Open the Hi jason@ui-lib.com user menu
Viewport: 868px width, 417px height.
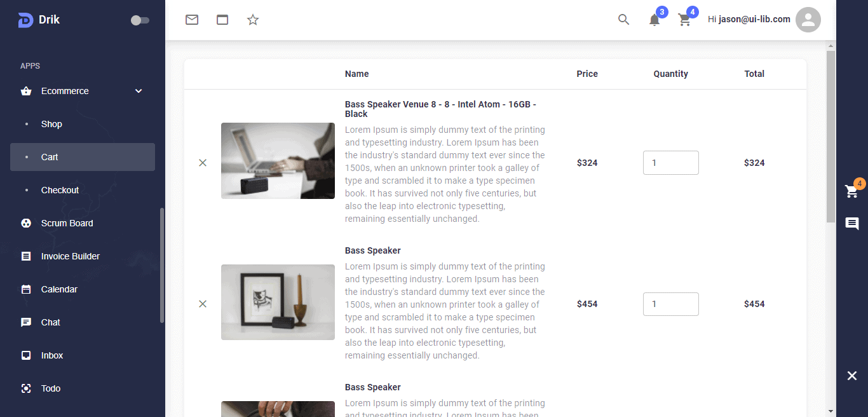(749, 20)
